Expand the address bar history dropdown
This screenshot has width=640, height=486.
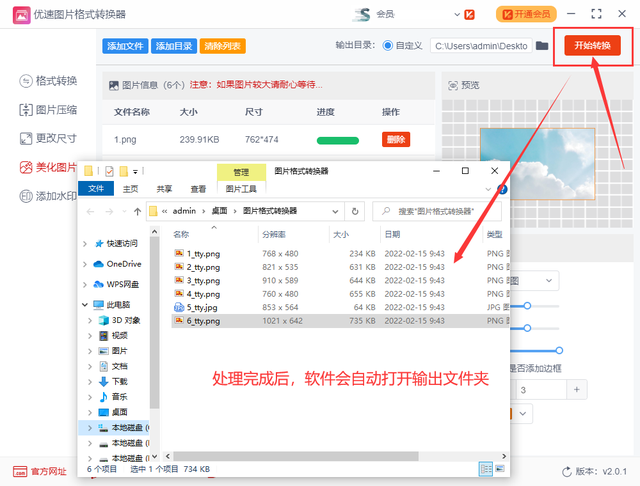335,211
